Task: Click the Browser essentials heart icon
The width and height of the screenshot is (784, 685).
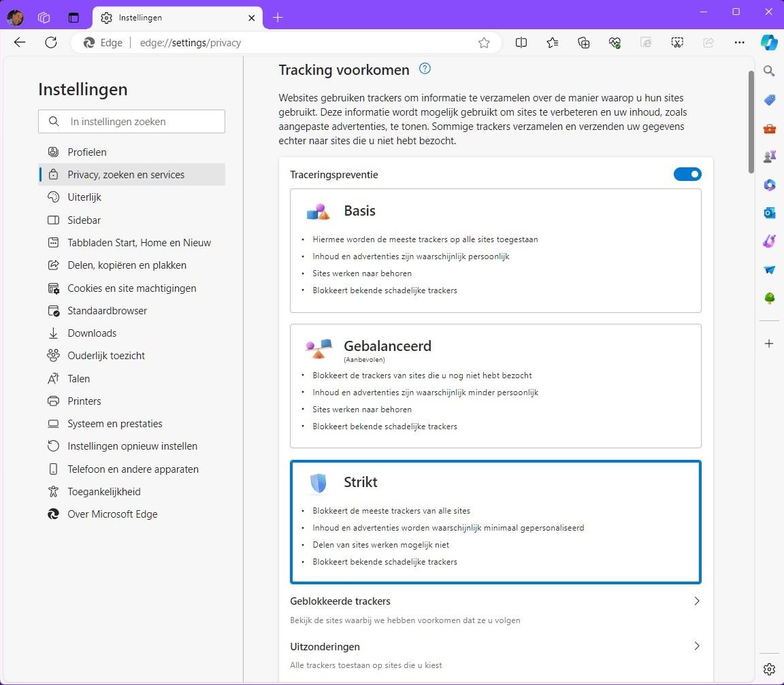Action: pos(615,43)
